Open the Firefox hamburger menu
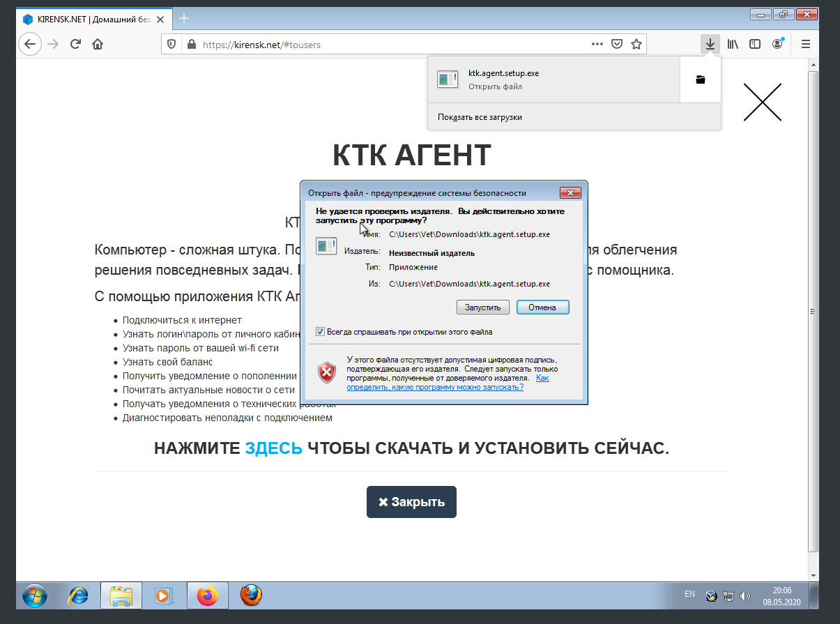 coord(806,44)
